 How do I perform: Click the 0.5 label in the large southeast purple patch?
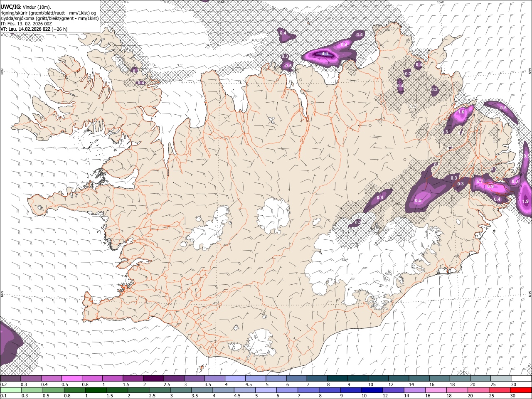pyautogui.click(x=418, y=201)
